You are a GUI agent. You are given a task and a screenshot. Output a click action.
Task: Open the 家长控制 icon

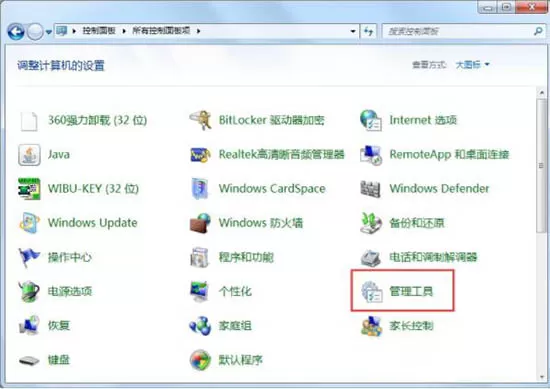coord(371,326)
